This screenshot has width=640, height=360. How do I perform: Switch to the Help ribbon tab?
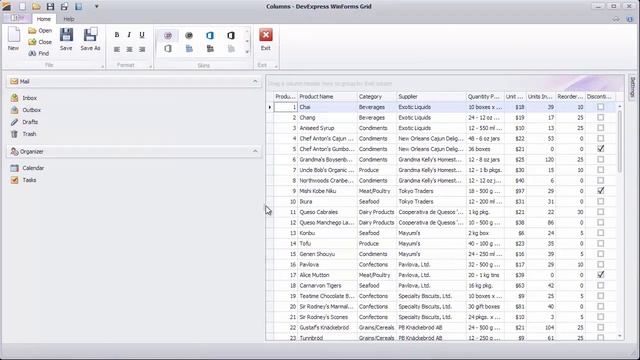[69, 19]
